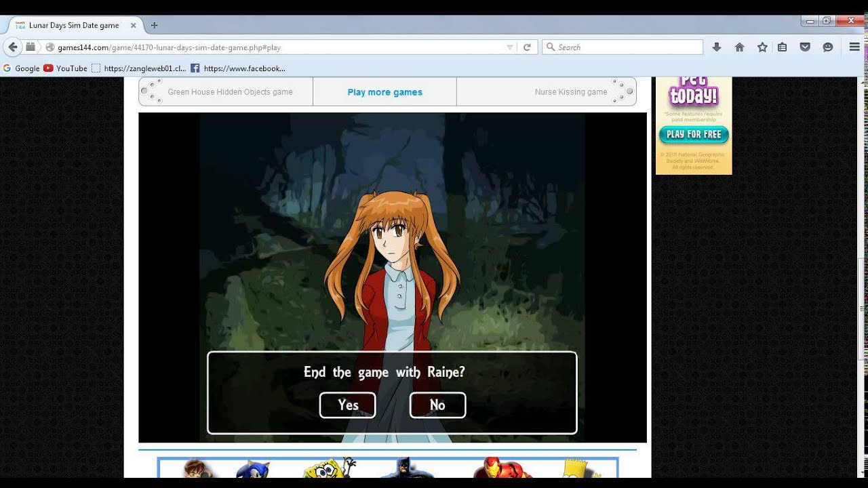
Task: Go to Green House Hidden Objects game
Action: click(x=230, y=92)
